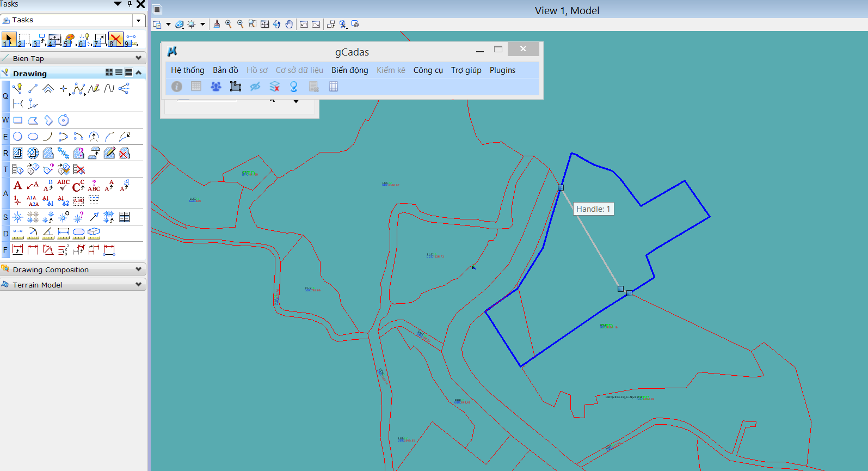Screen dimensions: 868x471
Task: Open the Biến động menu
Action: [x=349, y=70]
